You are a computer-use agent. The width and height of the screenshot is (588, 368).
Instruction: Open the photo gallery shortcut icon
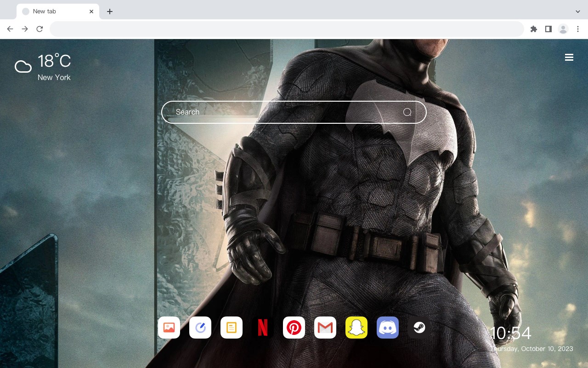169,328
